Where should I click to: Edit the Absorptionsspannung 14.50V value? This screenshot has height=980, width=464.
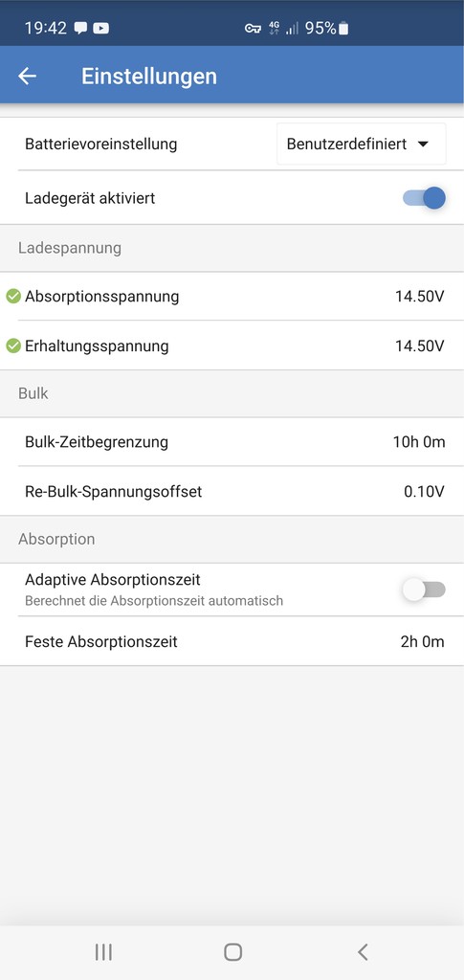[419, 297]
